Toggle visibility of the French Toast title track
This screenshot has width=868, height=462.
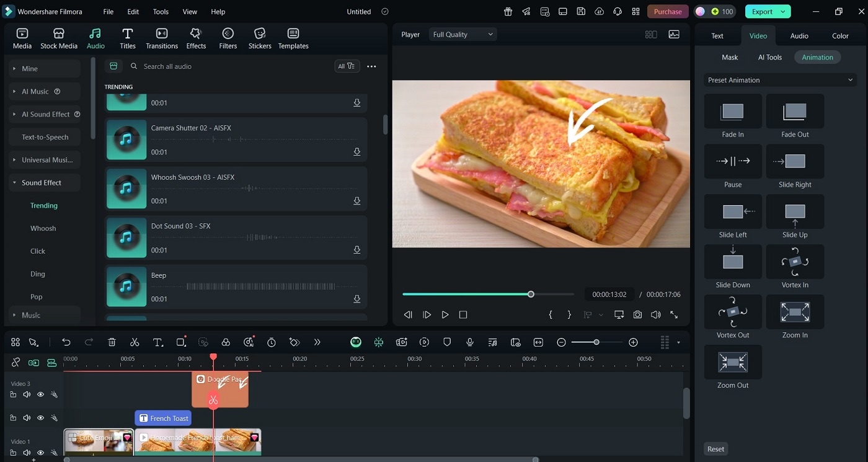pos(40,418)
